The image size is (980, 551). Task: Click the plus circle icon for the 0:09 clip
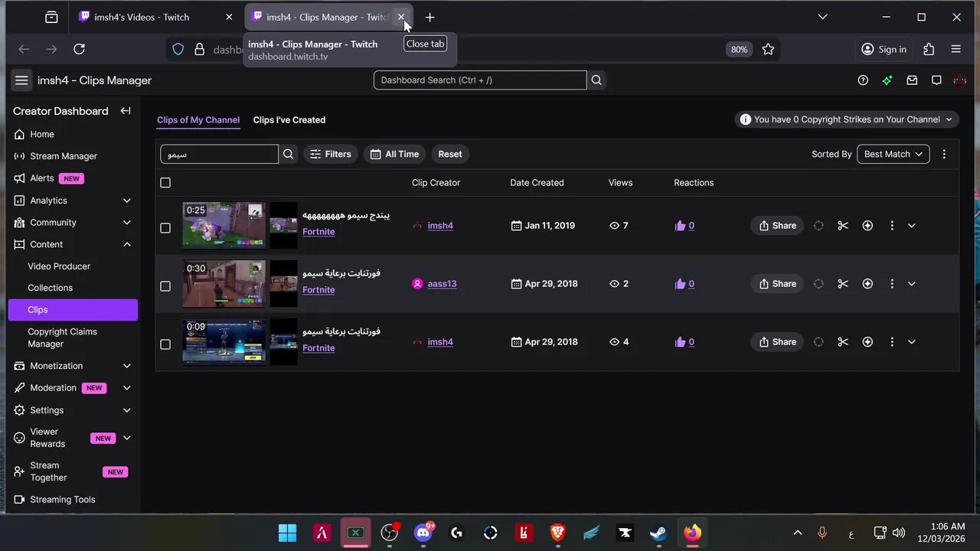[x=867, y=342]
